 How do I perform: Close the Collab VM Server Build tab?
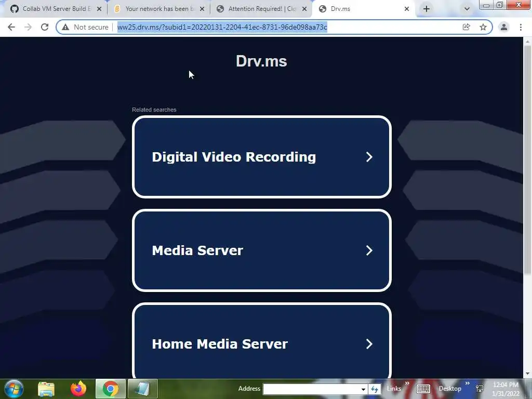point(99,9)
